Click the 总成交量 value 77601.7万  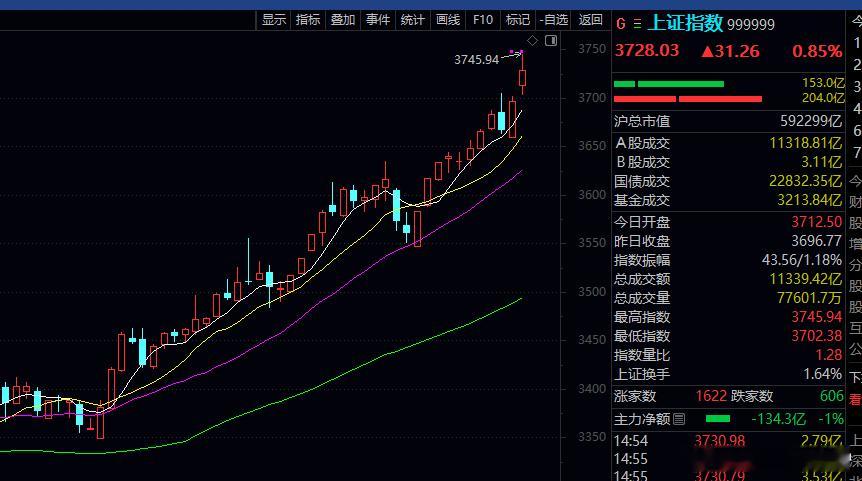809,298
